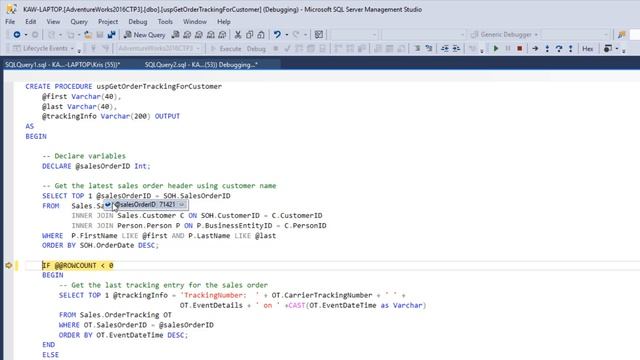
Task: Click 'CREATE PROCEDURE uspGetOrderTrackingForCustomer' text
Action: [x=124, y=87]
